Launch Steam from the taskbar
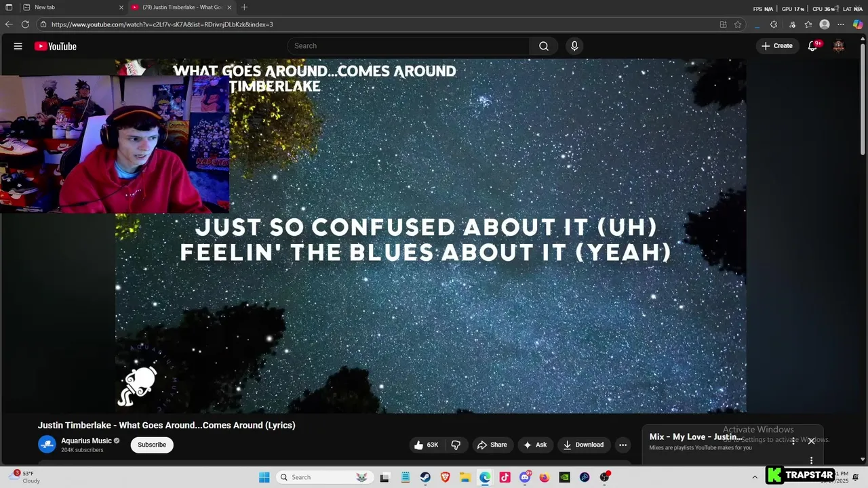The height and width of the screenshot is (488, 868). [425, 477]
